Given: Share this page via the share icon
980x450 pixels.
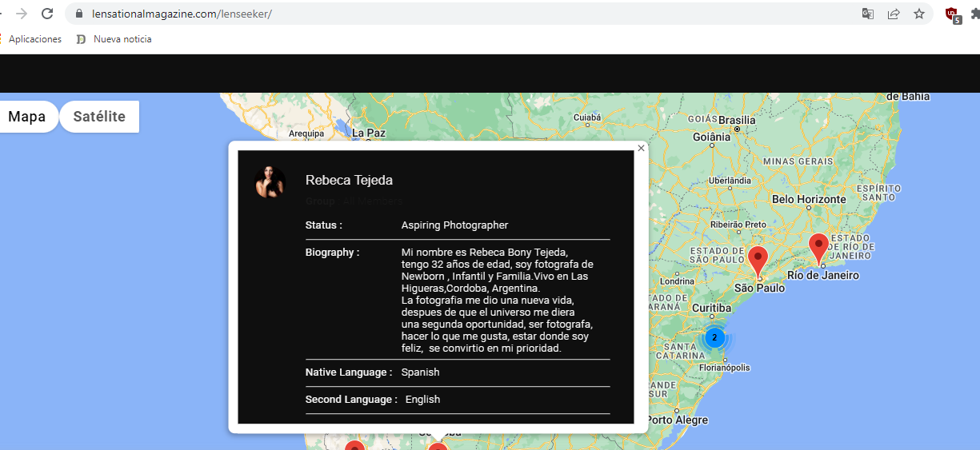Looking at the screenshot, I should point(894,14).
